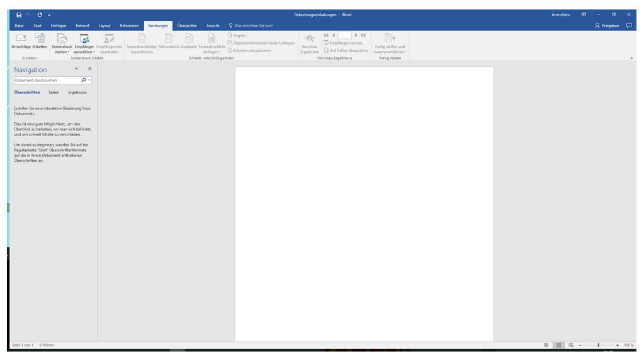The height and width of the screenshot is (361, 644).
Task: Click the search magnifier in Navigation pane
Action: coord(84,81)
